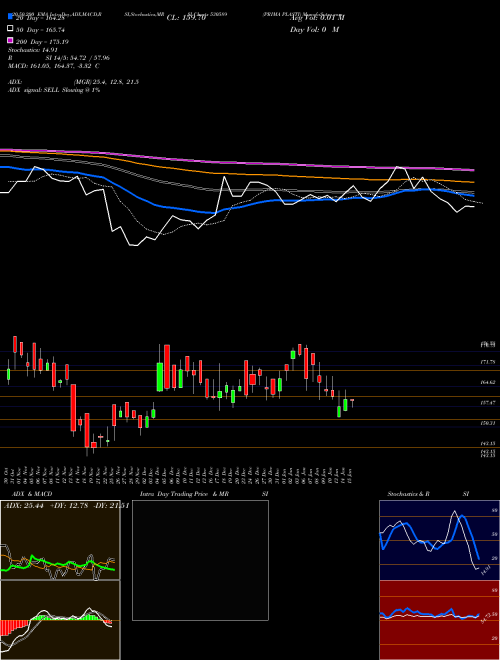Image resolution: width=500 pixels, height=660 pixels.
Task: Click the ADX '(MGR) 25.4, 12.8, 21.5' values
Action: (106, 82)
